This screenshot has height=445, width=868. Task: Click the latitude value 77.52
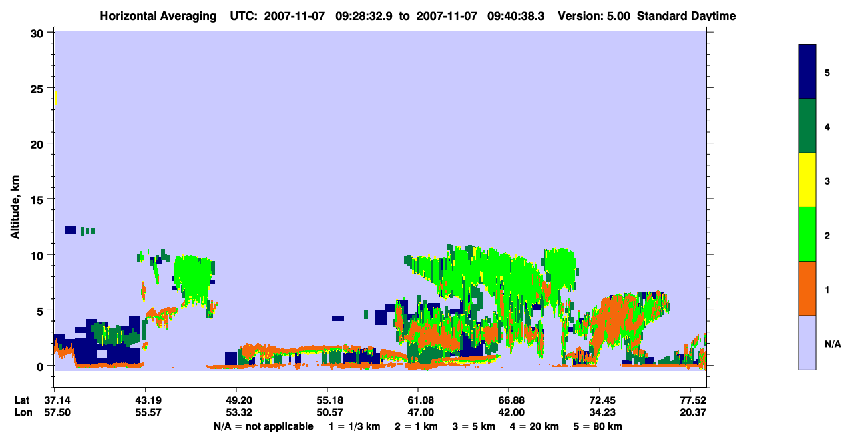[694, 400]
